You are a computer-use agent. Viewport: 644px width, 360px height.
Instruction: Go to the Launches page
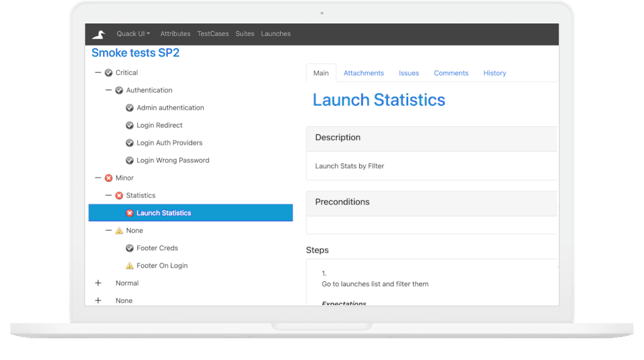click(276, 34)
